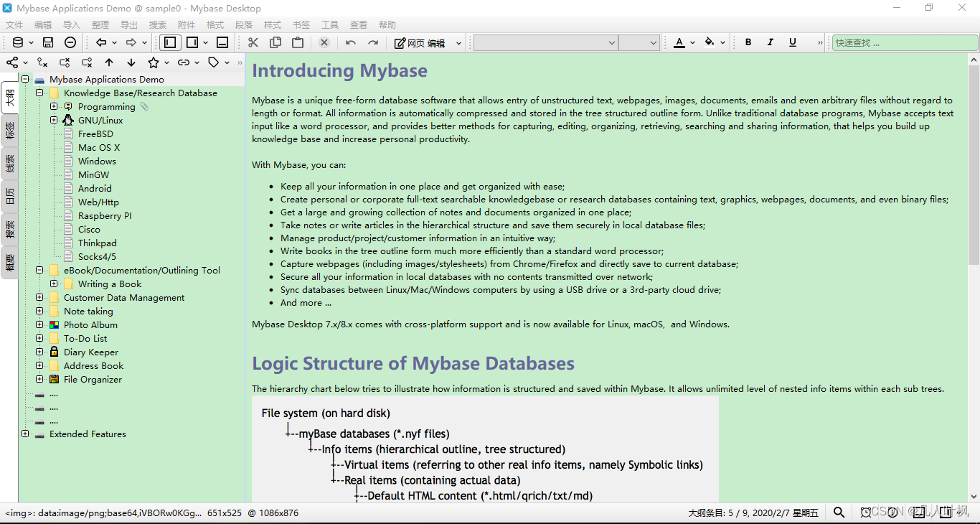This screenshot has width=980, height=524.
Task: Collapse Knowledge Base/Research Database node
Action: 39,93
